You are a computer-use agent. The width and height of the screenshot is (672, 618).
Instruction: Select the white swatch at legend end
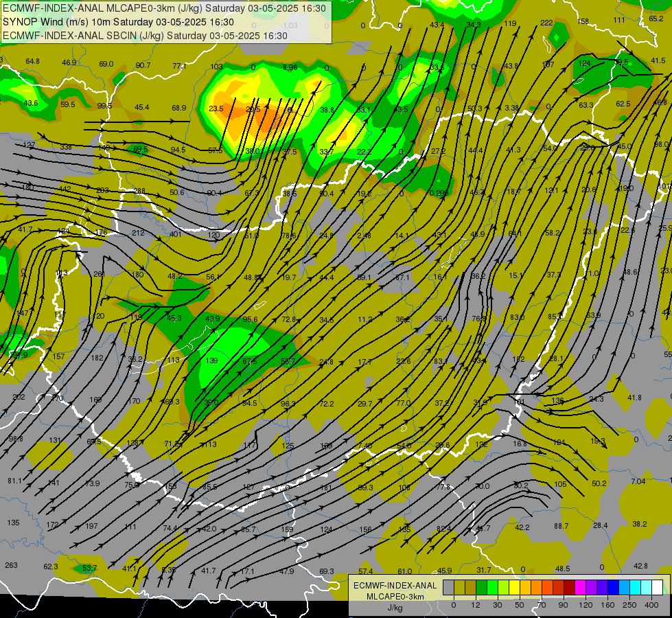(657, 587)
